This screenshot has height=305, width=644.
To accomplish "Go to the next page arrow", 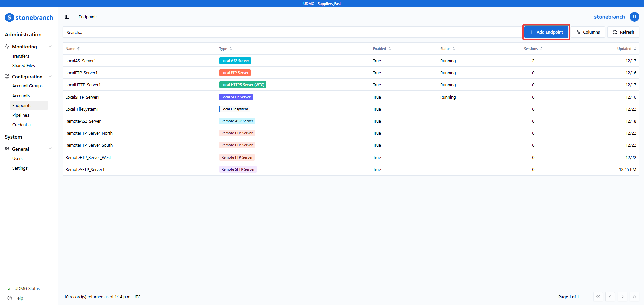I will click(622, 297).
